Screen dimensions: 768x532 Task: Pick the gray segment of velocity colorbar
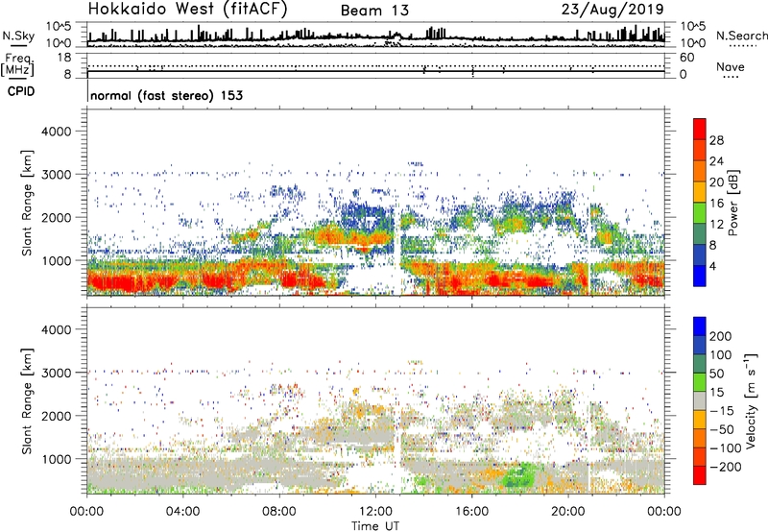(700, 400)
